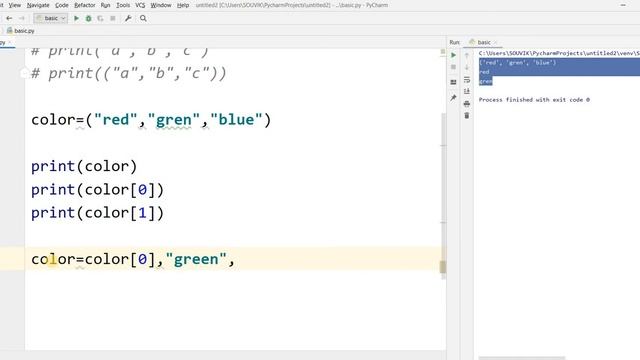Open the Window menu
This screenshot has height=360, width=640.
[x=161, y=5]
